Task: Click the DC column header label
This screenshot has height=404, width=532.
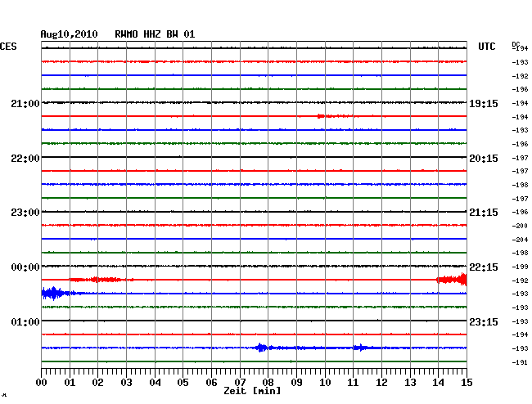Action: (x=516, y=44)
